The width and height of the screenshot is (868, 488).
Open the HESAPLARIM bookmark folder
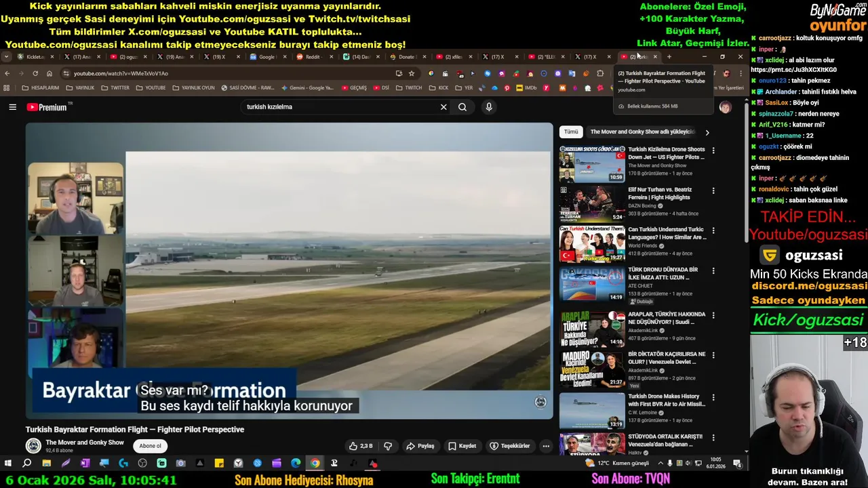coord(41,88)
